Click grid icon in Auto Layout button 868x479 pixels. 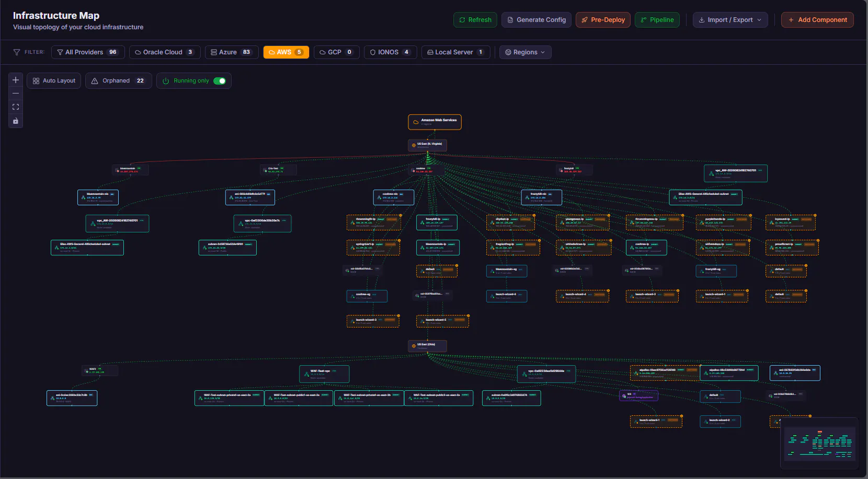(x=36, y=81)
